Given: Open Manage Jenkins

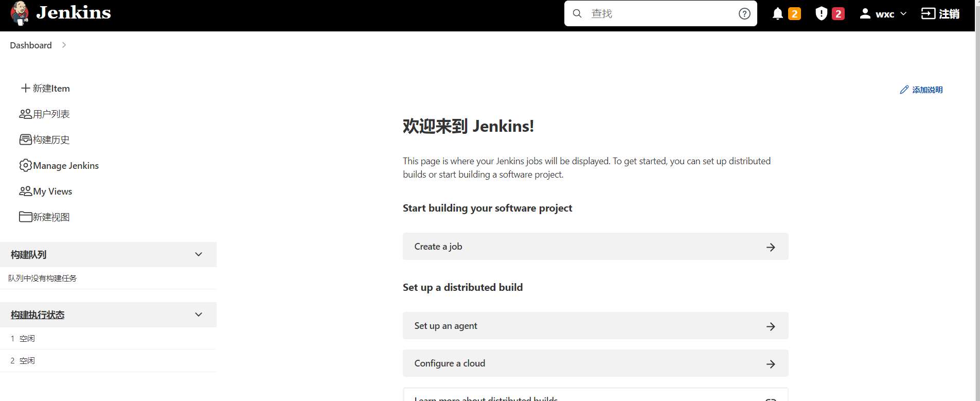Looking at the screenshot, I should pyautogui.click(x=66, y=166).
